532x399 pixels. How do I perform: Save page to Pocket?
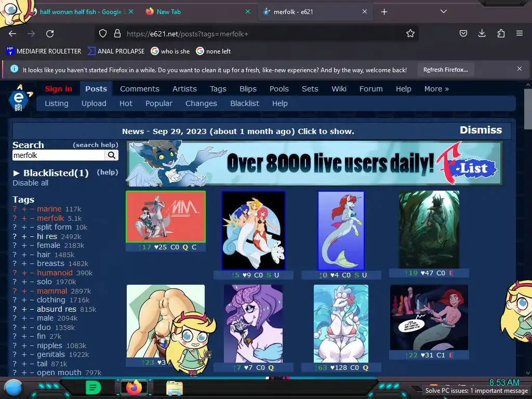(463, 33)
